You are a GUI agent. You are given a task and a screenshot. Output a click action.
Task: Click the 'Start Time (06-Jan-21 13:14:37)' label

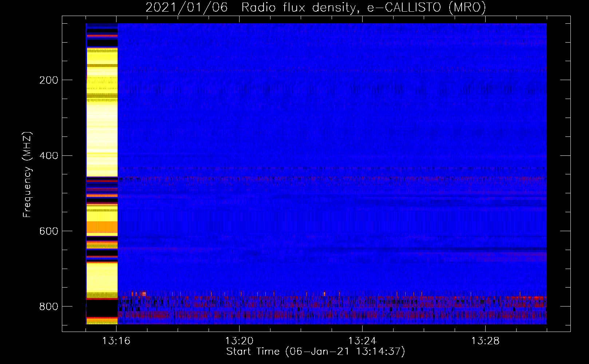[316, 352]
